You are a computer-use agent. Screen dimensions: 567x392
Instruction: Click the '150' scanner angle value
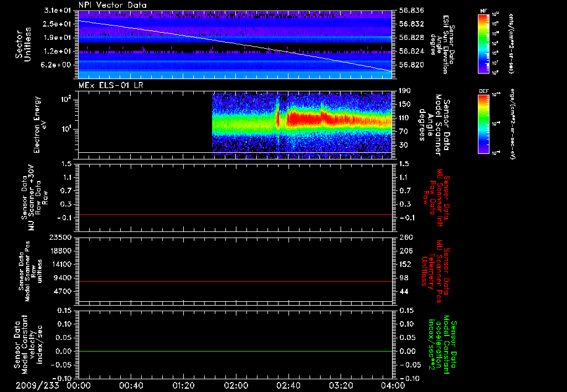tap(405, 105)
